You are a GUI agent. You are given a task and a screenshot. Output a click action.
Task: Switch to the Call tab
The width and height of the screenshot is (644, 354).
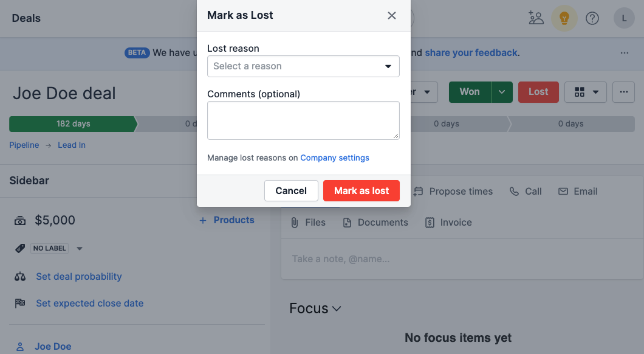click(526, 191)
